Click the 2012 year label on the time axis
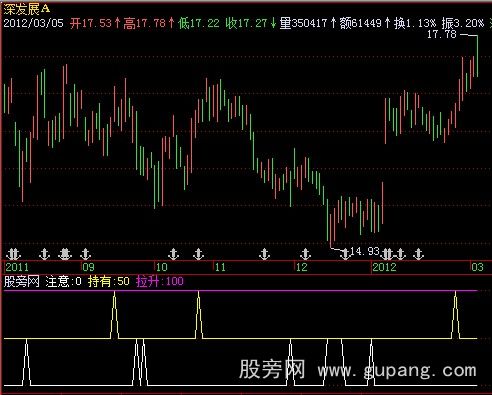 coord(384,267)
